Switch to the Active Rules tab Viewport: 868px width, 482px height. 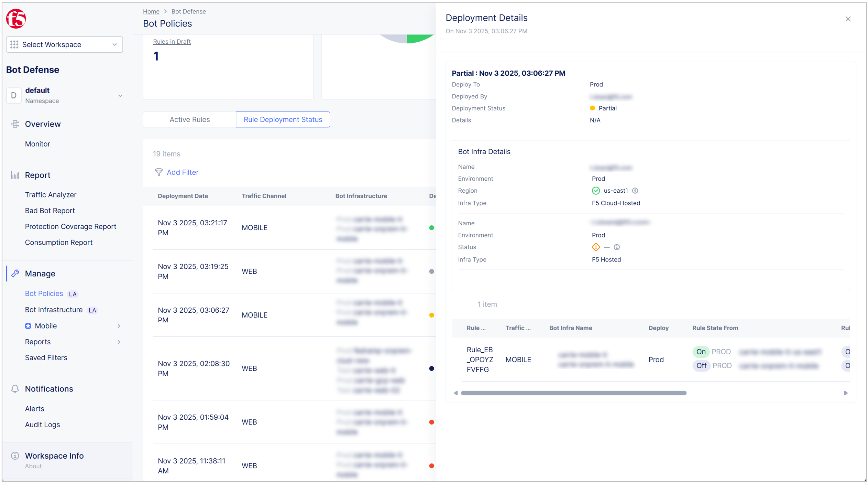(x=189, y=119)
